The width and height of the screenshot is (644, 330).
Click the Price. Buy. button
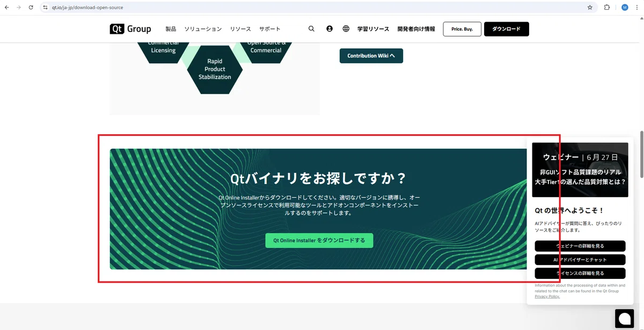pyautogui.click(x=462, y=29)
